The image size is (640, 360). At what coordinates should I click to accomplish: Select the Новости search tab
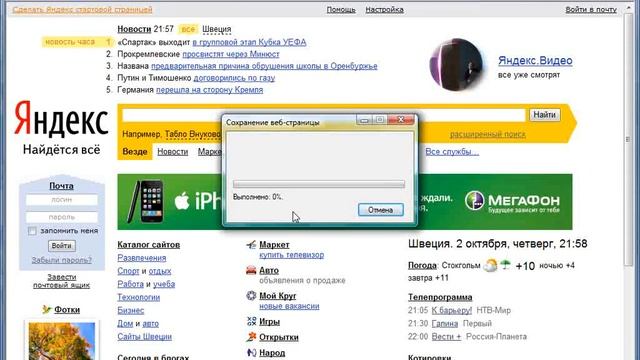pyautogui.click(x=173, y=151)
